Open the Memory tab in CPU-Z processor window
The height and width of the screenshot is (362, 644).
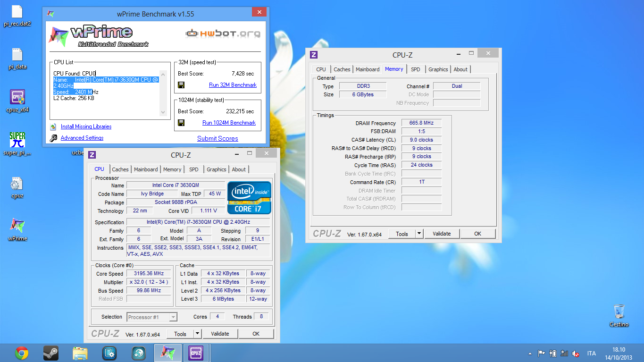172,169
